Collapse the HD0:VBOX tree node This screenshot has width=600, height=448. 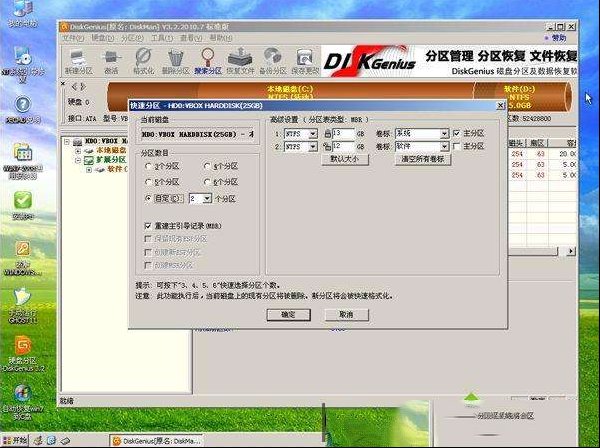point(67,142)
